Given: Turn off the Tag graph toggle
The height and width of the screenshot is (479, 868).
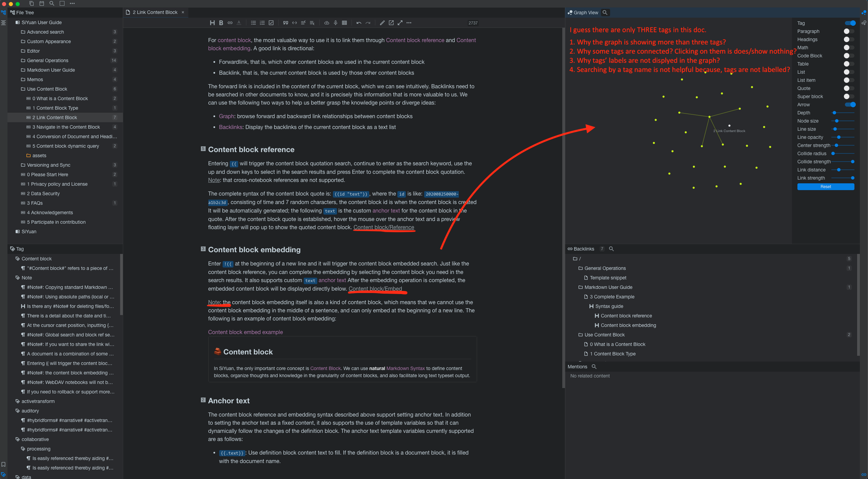Looking at the screenshot, I should [x=850, y=23].
